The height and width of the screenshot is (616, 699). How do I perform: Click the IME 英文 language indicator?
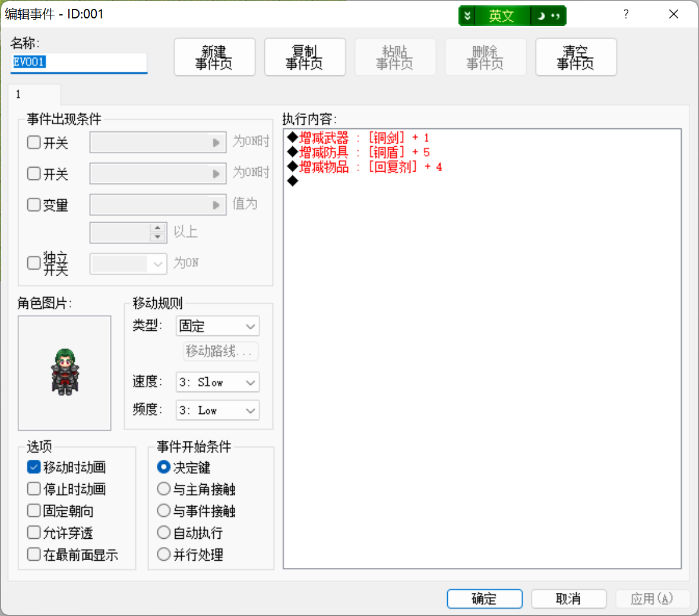click(x=502, y=16)
